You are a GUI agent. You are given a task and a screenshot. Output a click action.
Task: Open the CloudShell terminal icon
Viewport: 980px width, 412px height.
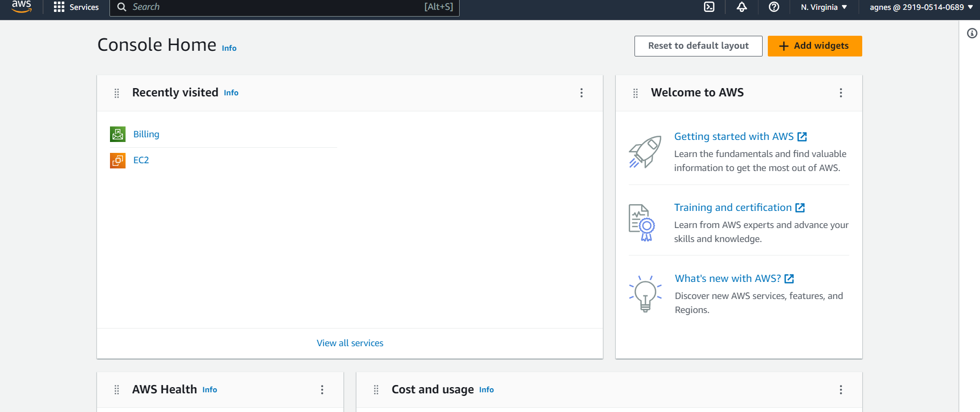pyautogui.click(x=709, y=7)
